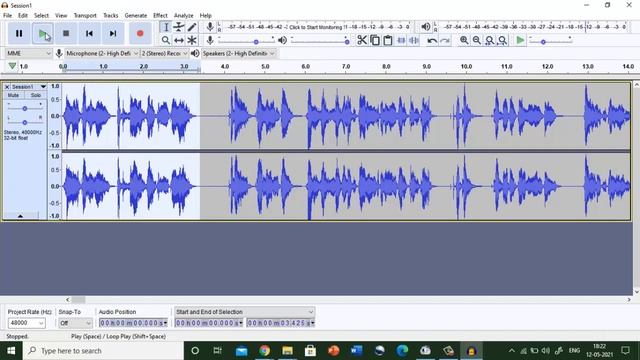Select the Multi-Tool asterisk icon
640x360 pixels.
(x=192, y=40)
